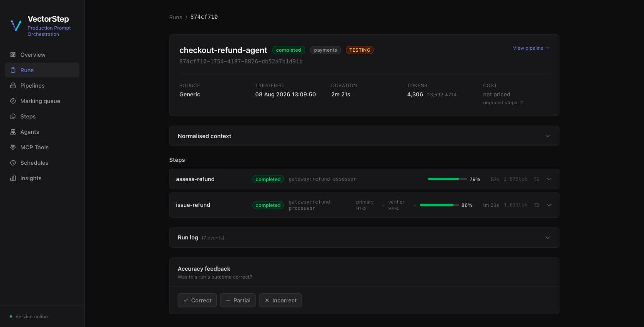Mark run outcome as Correct

[197, 300]
